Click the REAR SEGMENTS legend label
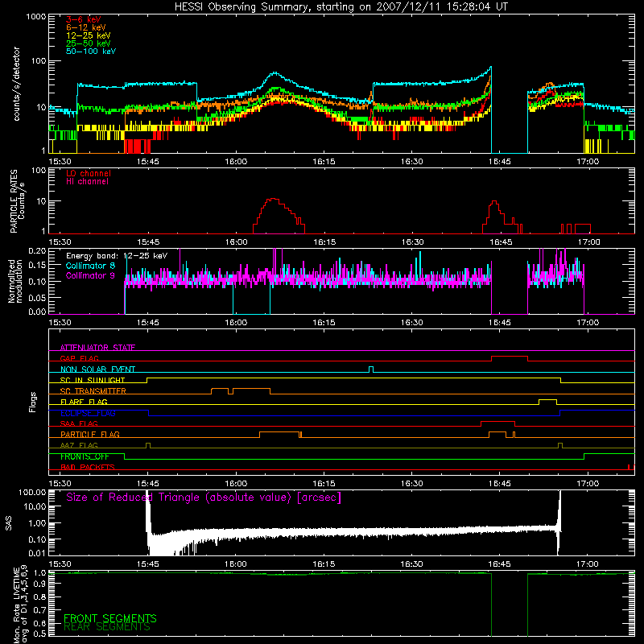Image resolution: width=644 pixels, height=644 pixels. 107,627
